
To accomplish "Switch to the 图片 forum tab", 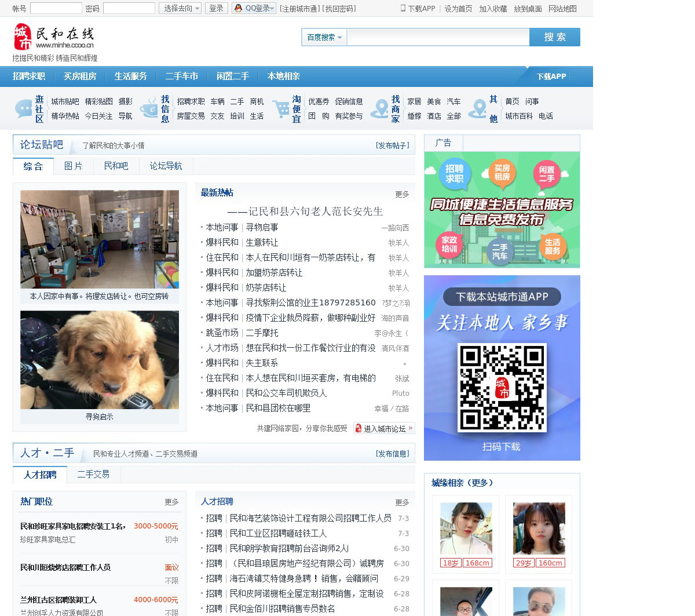I will pyautogui.click(x=73, y=166).
